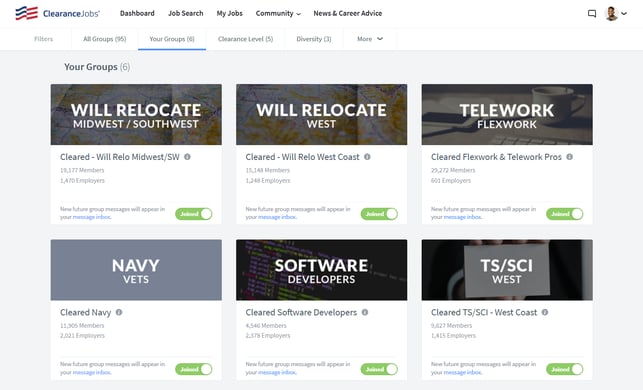
Task: Open message inbox link in Software Developers card
Action: coord(277,372)
